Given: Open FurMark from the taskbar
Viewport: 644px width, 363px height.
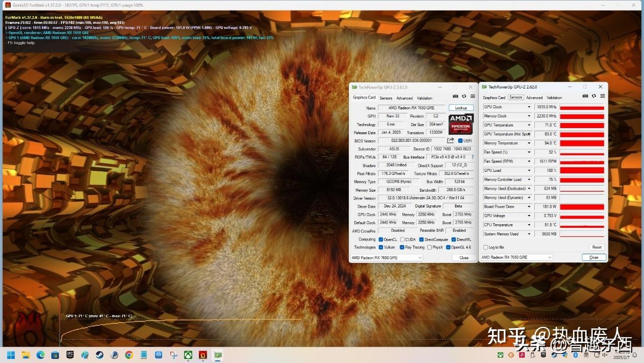Looking at the screenshot, I should pyautogui.click(x=203, y=355).
